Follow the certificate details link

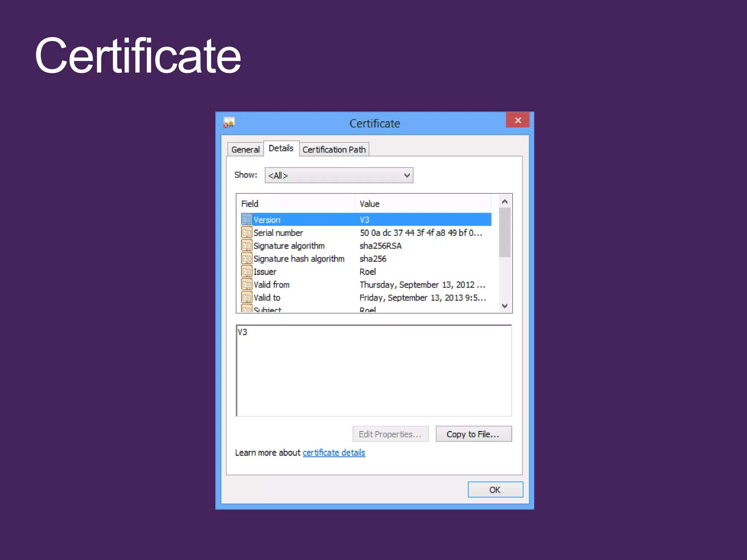pyautogui.click(x=334, y=452)
